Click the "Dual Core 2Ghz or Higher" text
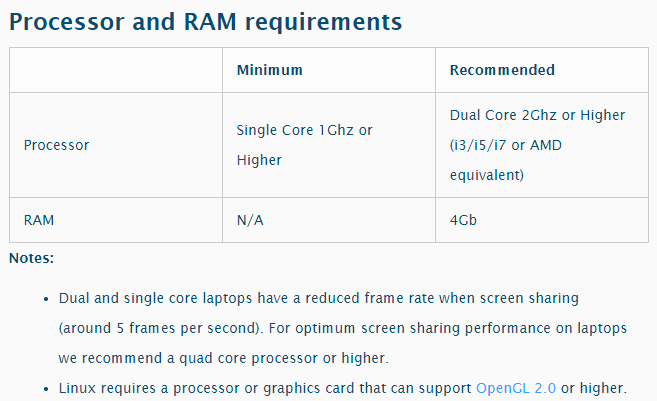657x401 pixels. [537, 115]
